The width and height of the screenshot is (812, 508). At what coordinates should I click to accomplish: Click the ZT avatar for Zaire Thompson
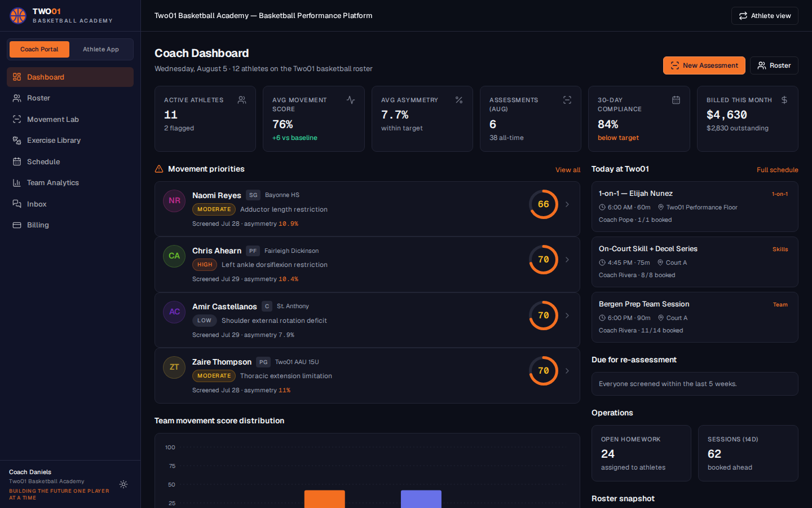point(174,367)
